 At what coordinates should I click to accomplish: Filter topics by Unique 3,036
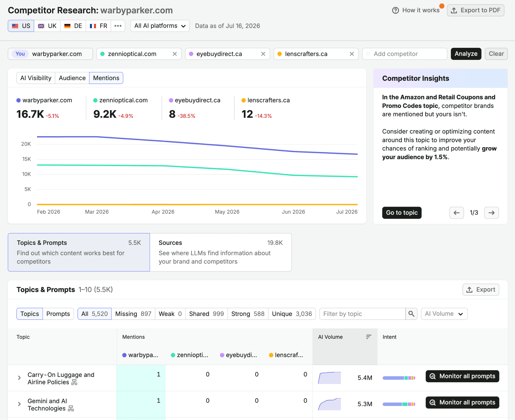pos(292,314)
